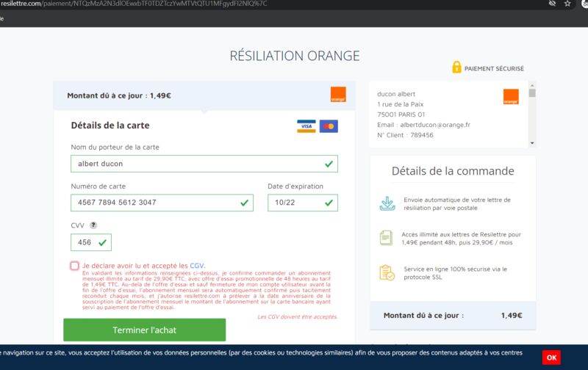Screen dimensions: 588x370
Task: Tick the CGV acceptance checkbox
Action: pyautogui.click(x=75, y=266)
